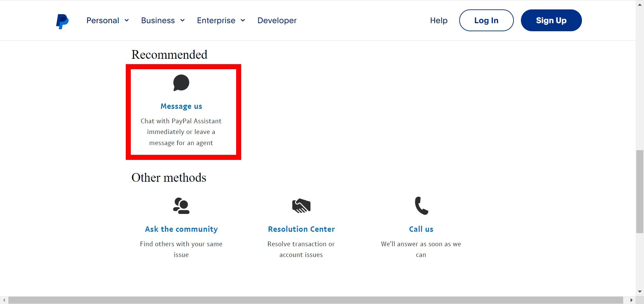The height and width of the screenshot is (304, 644).
Task: Go to the Developer page
Action: tap(277, 20)
